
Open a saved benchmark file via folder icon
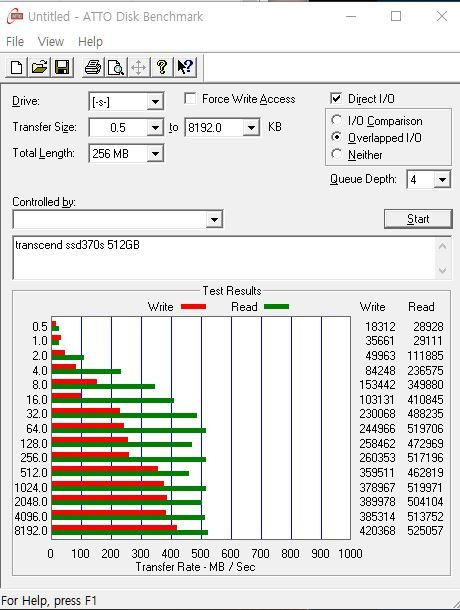[39, 67]
